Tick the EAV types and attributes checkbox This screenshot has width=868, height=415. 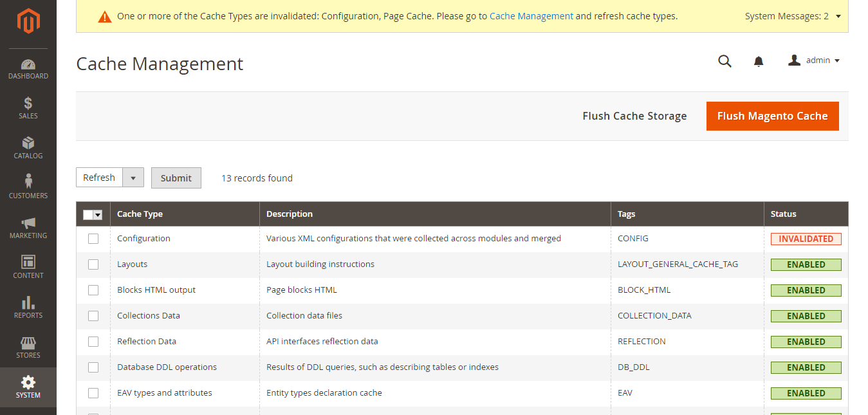(x=93, y=393)
